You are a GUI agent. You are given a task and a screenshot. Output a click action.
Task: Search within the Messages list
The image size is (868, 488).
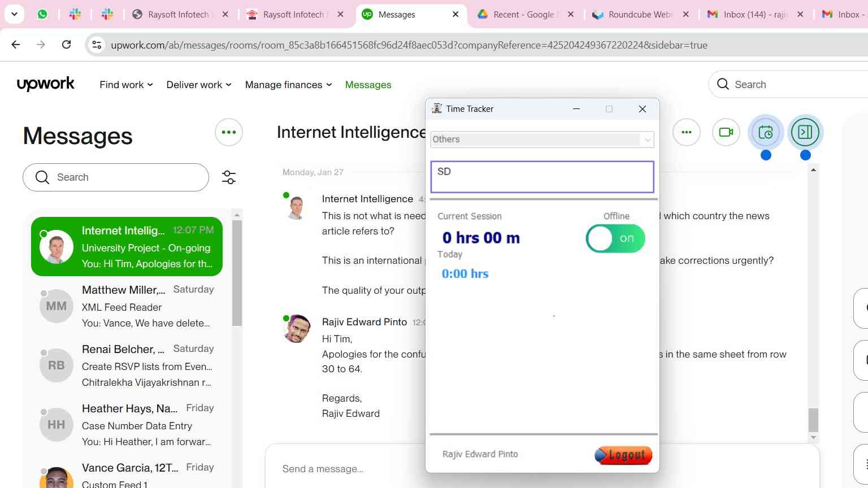(116, 177)
